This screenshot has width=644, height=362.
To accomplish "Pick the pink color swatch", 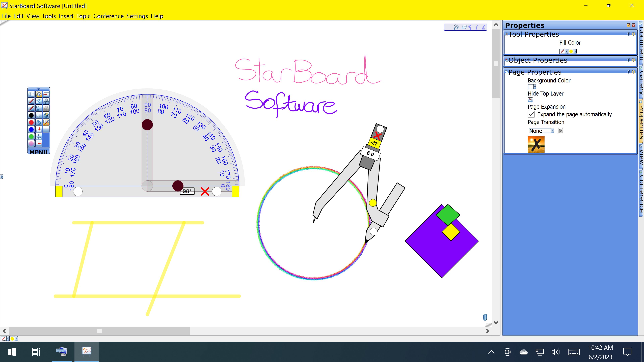I will [31, 143].
